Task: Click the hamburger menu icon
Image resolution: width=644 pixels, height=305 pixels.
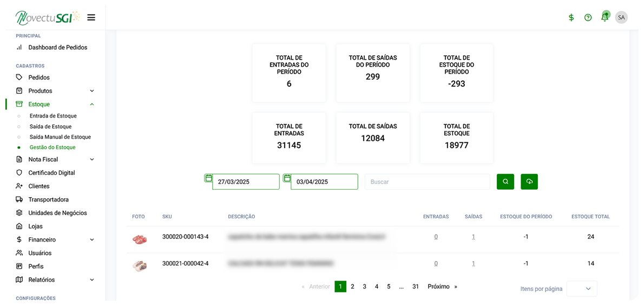Action: click(x=91, y=17)
